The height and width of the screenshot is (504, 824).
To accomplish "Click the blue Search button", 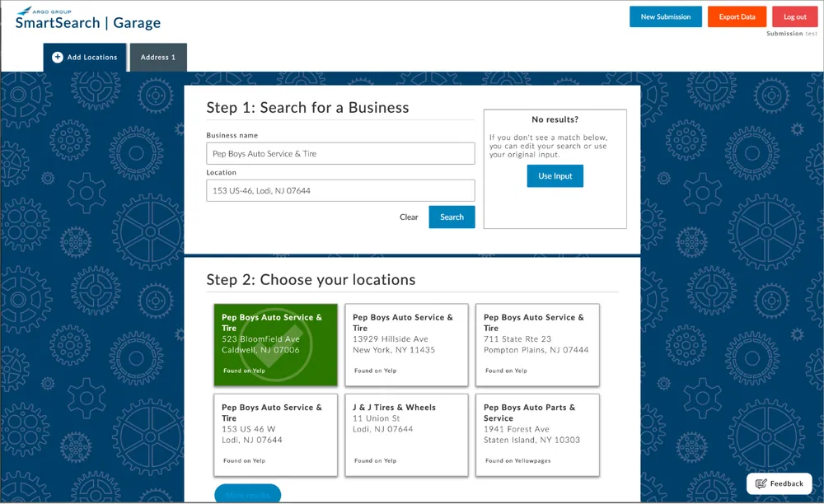I will [x=452, y=217].
